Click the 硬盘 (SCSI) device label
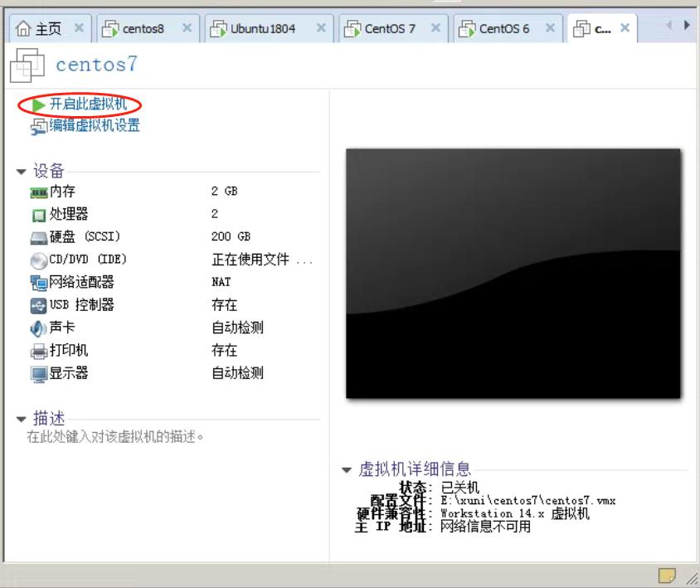 click(85, 236)
